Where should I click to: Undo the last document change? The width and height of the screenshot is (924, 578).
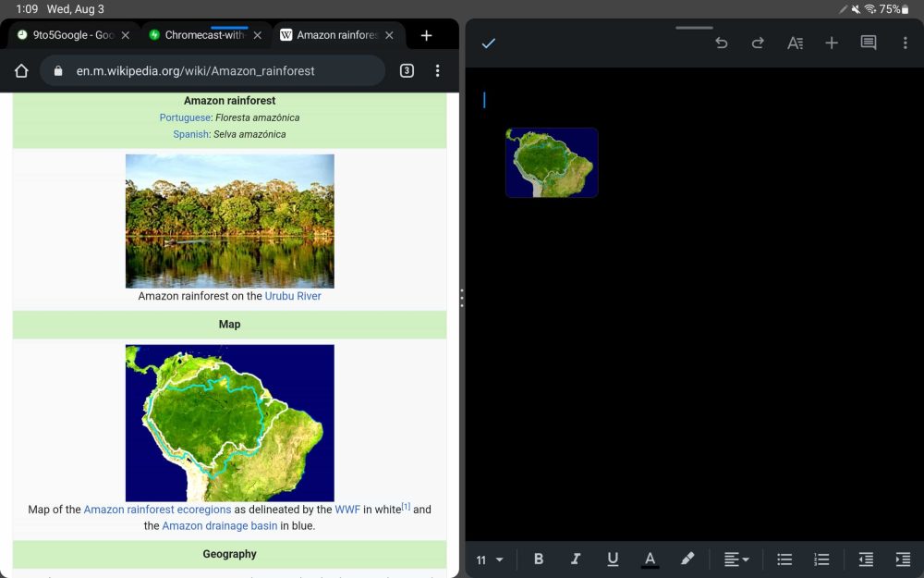point(722,43)
